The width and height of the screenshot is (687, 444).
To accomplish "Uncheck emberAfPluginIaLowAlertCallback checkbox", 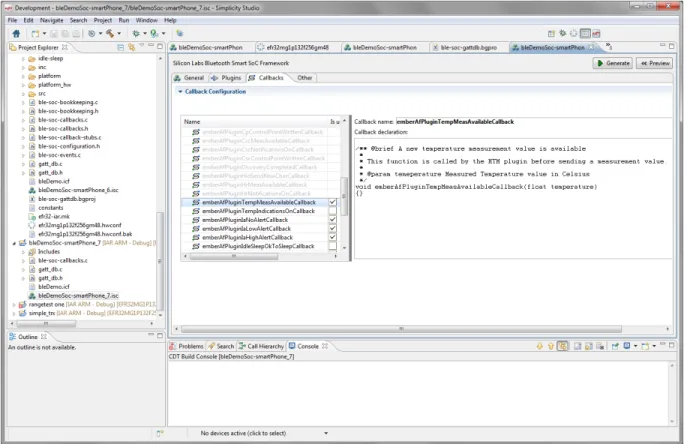I will 333,229.
